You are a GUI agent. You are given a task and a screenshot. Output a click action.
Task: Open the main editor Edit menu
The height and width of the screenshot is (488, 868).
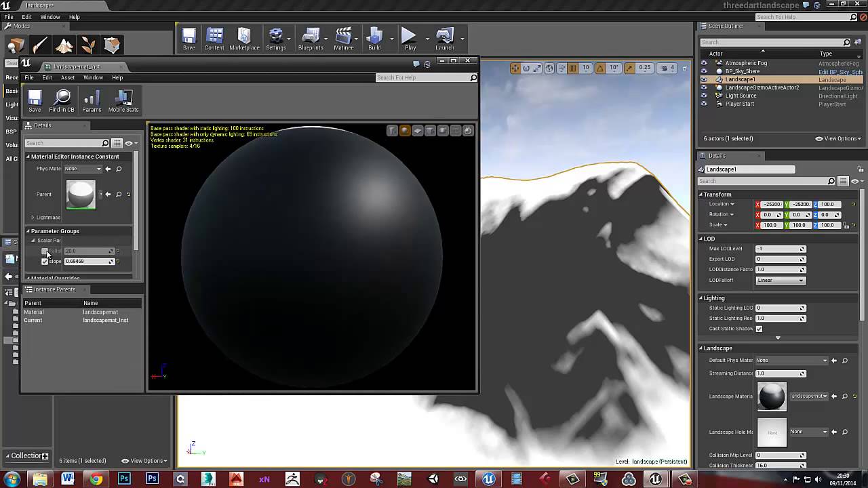(27, 17)
